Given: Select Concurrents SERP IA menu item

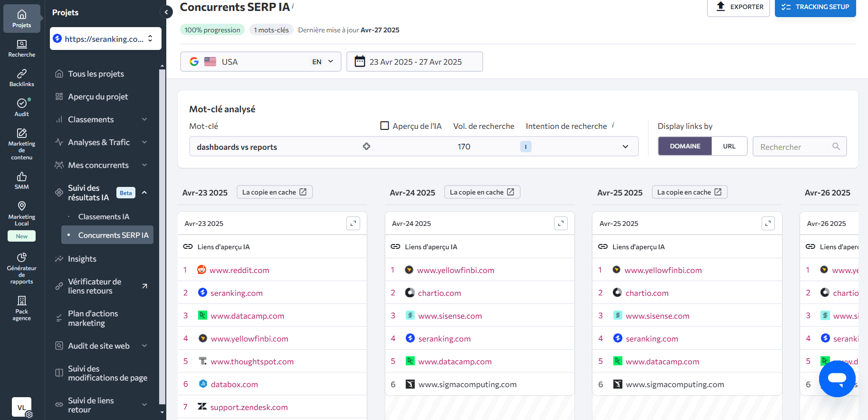Looking at the screenshot, I should 107,235.
